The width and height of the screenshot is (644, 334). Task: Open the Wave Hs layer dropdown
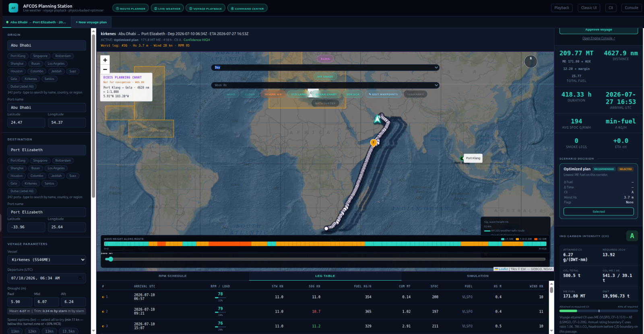[325, 85]
